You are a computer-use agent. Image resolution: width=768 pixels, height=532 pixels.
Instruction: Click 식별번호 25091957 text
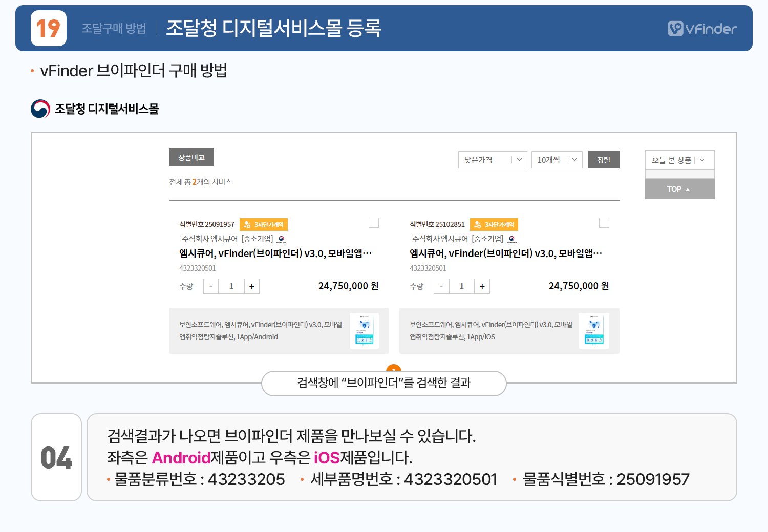point(207,224)
